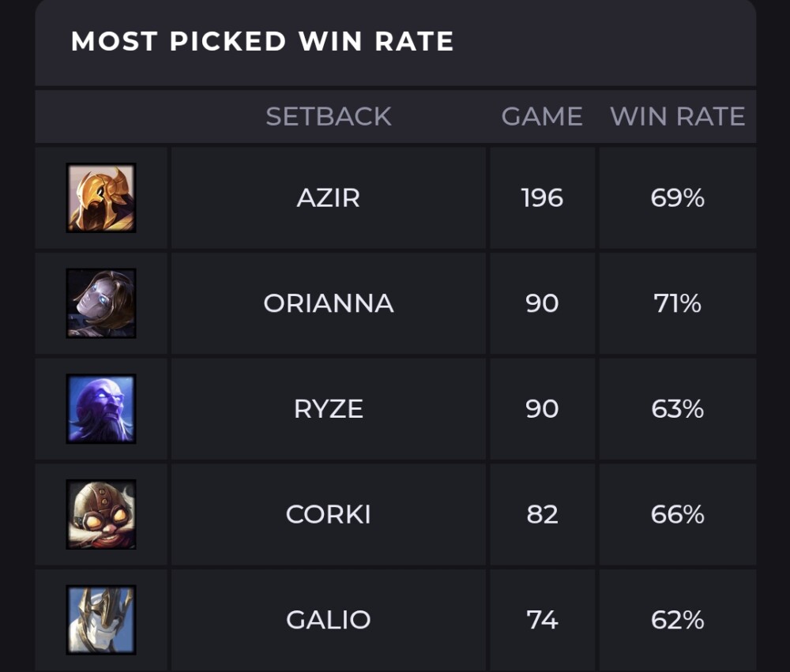Select the AZIR champion name
The height and width of the screenshot is (672, 790).
click(329, 197)
